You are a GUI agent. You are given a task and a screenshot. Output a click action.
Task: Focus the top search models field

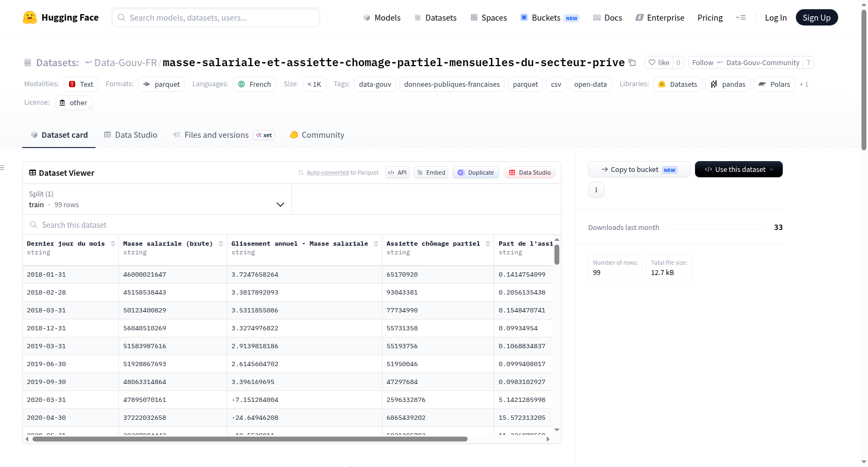click(x=216, y=17)
